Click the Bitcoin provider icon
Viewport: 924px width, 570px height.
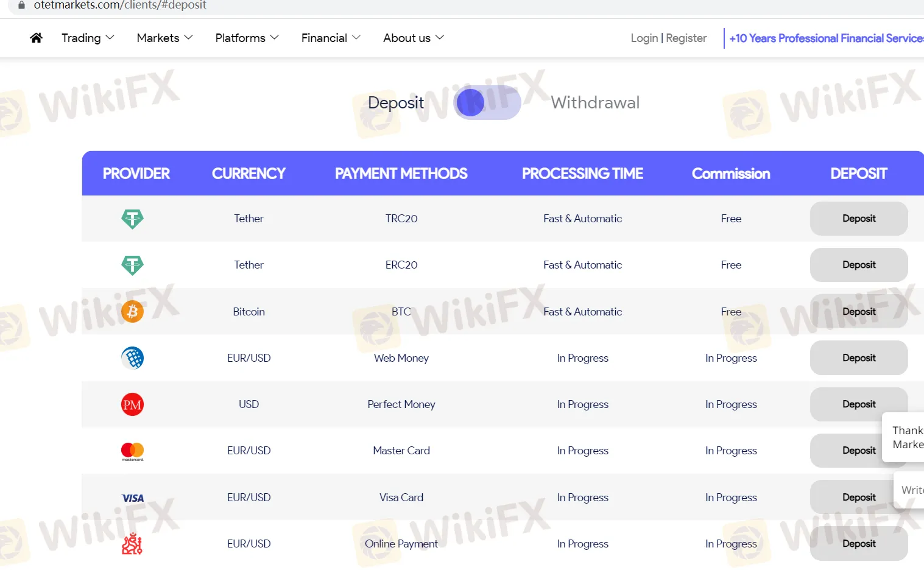pyautogui.click(x=132, y=312)
